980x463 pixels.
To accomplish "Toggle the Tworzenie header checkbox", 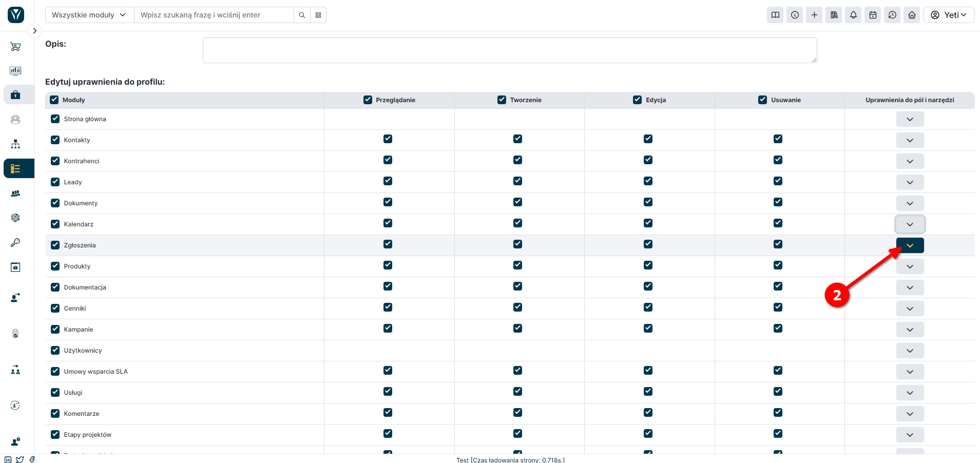I will [502, 100].
